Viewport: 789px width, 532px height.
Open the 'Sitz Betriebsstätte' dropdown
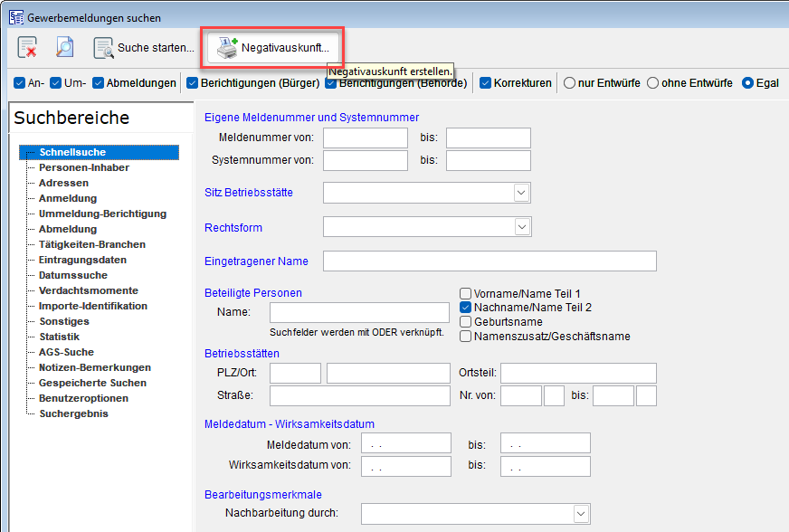point(521,193)
